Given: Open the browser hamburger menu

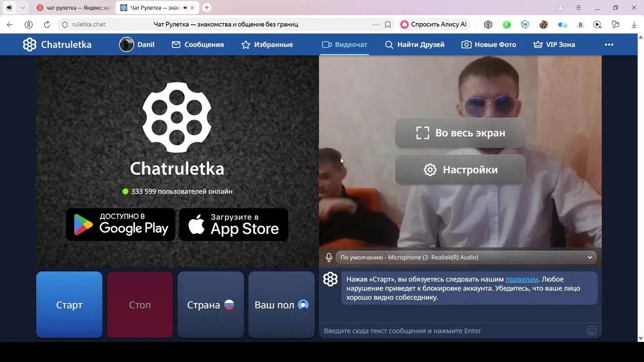Looking at the screenshot, I should tap(579, 8).
